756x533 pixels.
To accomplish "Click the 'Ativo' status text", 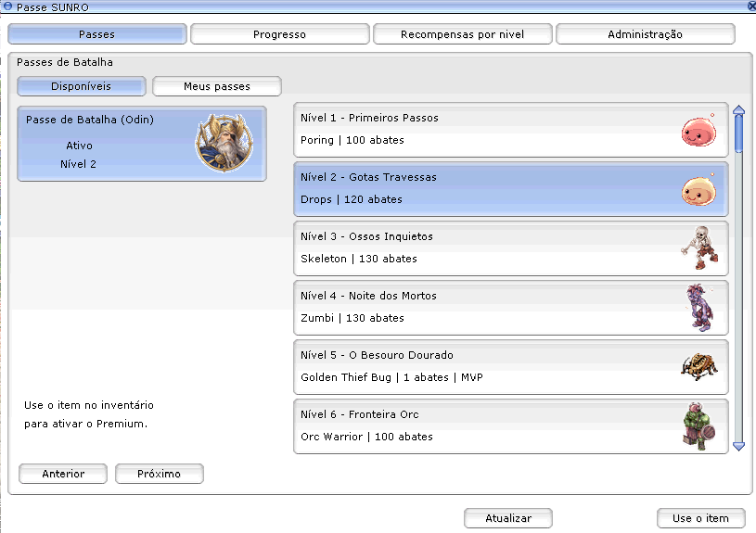I will (79, 146).
